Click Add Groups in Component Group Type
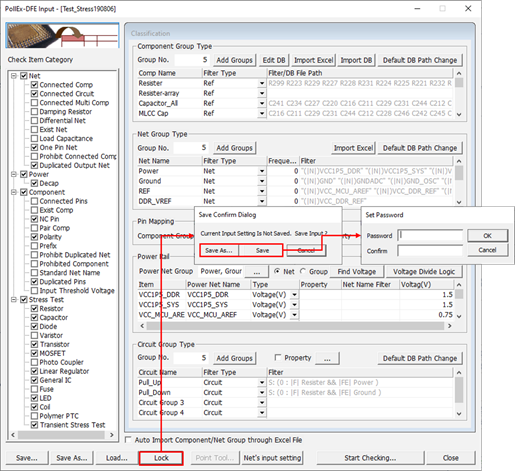The image size is (515, 471). click(x=235, y=60)
